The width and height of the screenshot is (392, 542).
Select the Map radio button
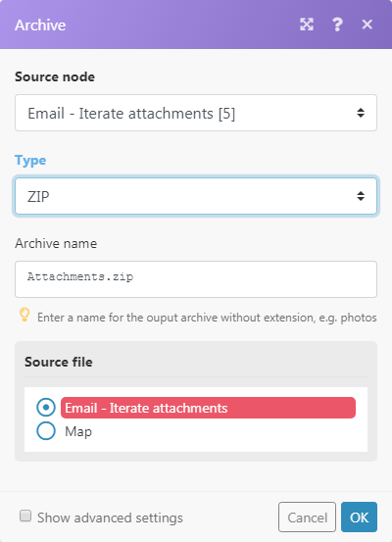(46, 431)
